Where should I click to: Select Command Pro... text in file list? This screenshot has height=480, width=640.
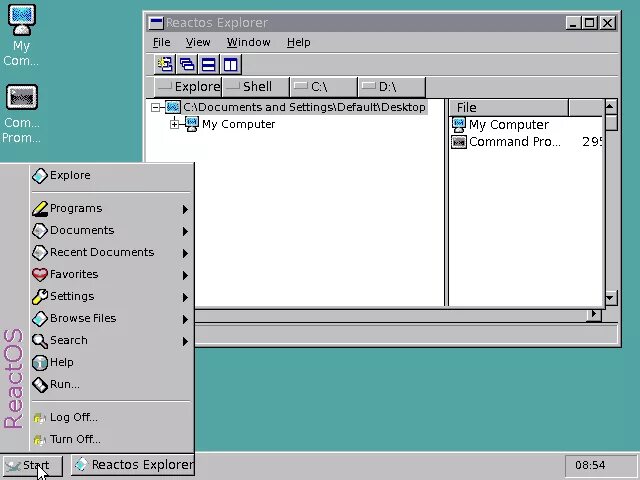pos(515,142)
